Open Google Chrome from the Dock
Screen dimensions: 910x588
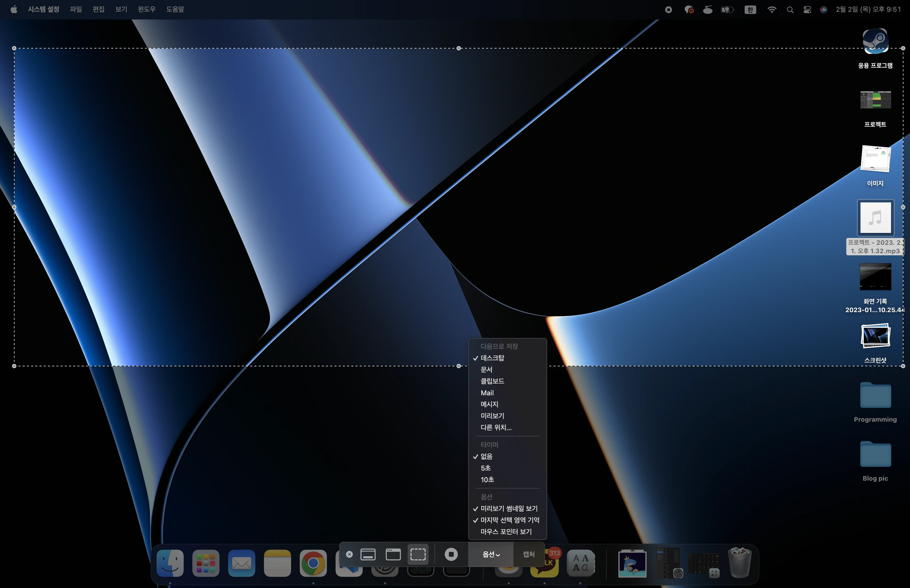click(x=313, y=563)
